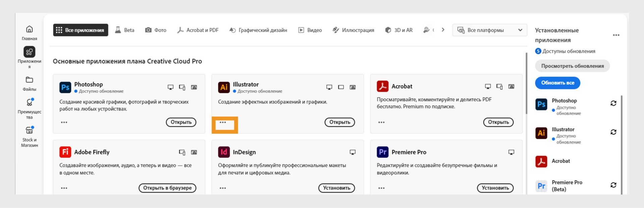The image size is (644, 208).
Task: Open the more options menu on Acrobat card
Action: pyautogui.click(x=381, y=122)
